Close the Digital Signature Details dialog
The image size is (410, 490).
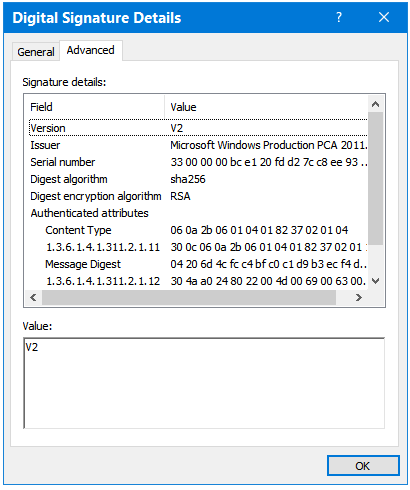(384, 17)
